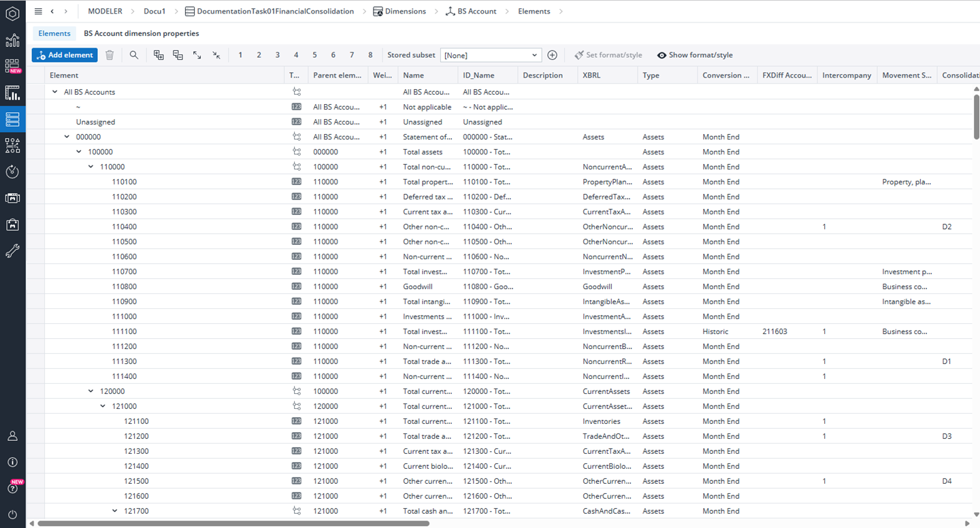Click the expand all arrows icon
This screenshot has width=980, height=528.
tap(197, 55)
